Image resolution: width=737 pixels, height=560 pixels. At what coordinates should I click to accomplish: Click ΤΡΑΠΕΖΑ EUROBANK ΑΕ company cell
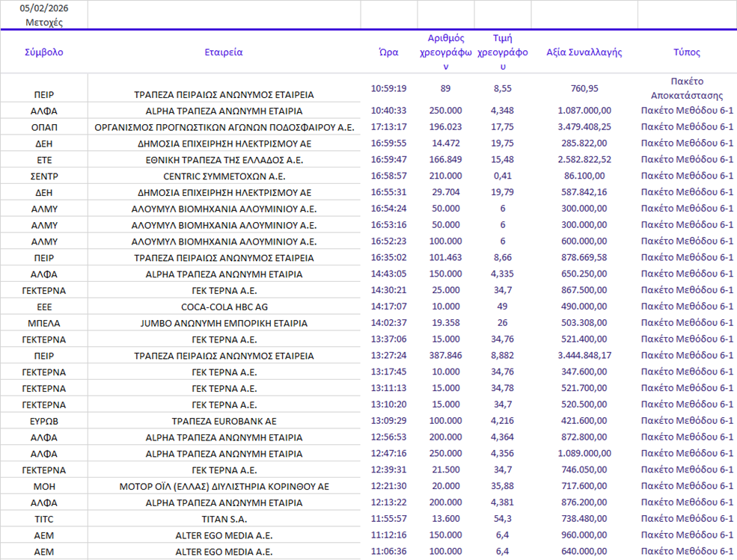coord(224,422)
